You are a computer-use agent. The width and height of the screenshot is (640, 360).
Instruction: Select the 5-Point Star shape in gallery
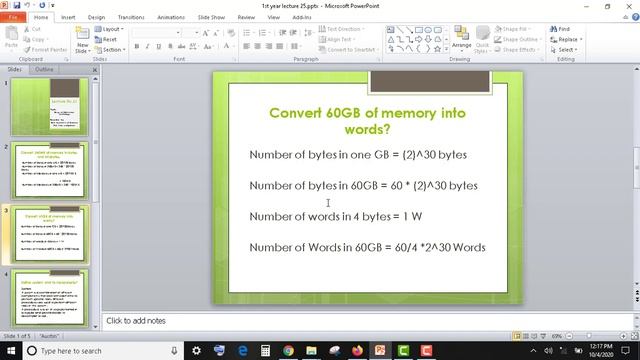coord(438,49)
